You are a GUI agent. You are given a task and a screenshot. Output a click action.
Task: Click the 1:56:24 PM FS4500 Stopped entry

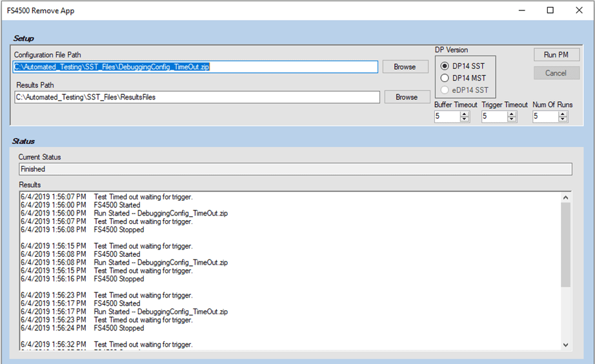coord(83,328)
